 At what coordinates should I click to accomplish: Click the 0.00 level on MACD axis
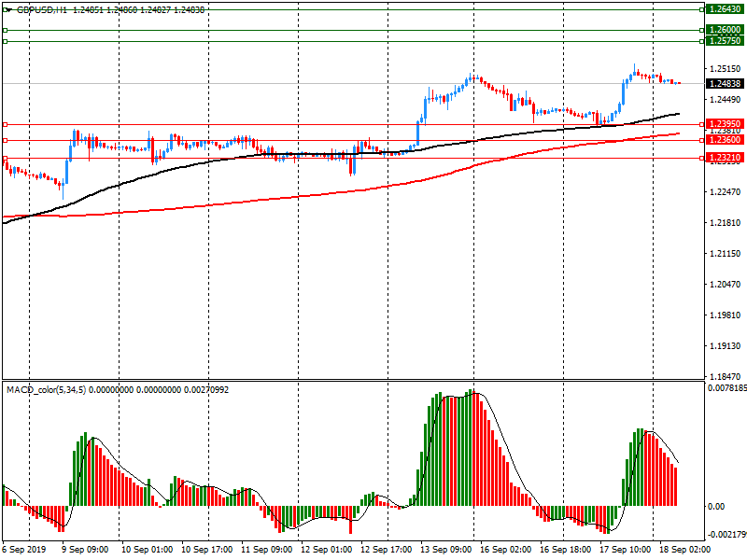point(716,506)
